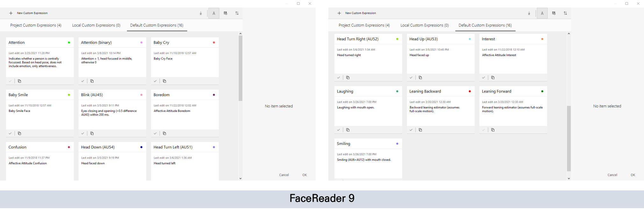This screenshot has height=212, width=644.
Task: Click scrollbar up arrow in left window
Action: point(240,33)
